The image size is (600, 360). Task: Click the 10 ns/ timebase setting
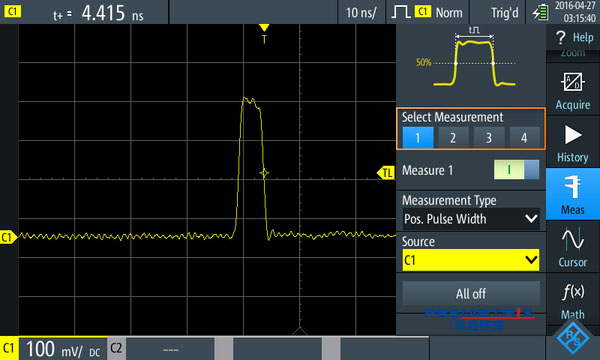coord(361,13)
